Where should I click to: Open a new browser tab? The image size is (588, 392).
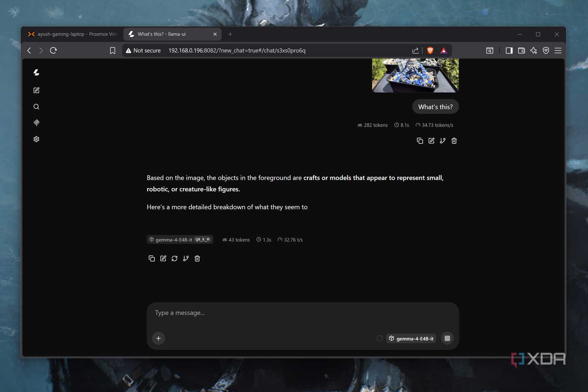click(x=230, y=34)
